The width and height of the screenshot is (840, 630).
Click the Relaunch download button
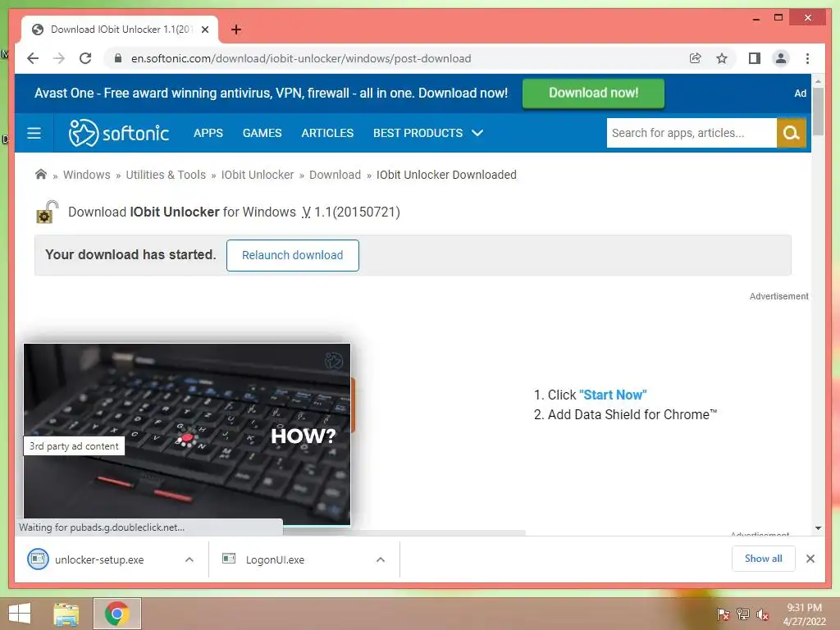pyautogui.click(x=293, y=256)
